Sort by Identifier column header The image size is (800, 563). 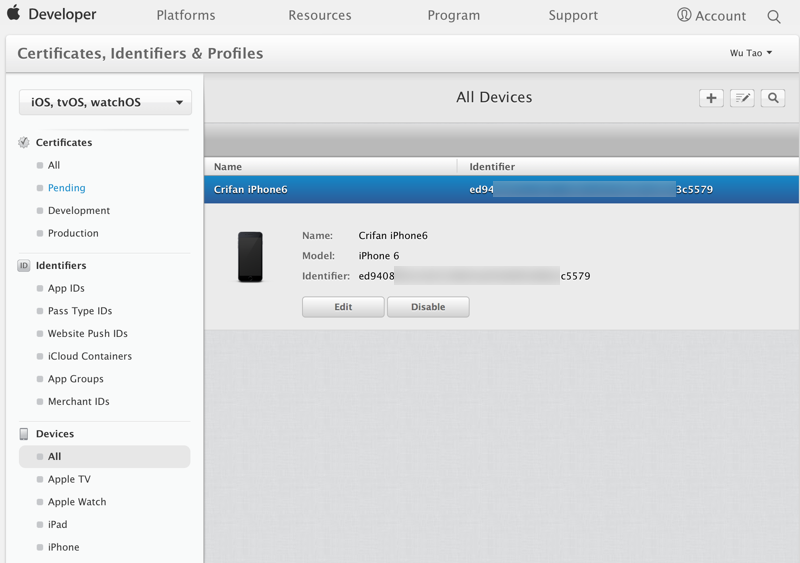coord(492,166)
